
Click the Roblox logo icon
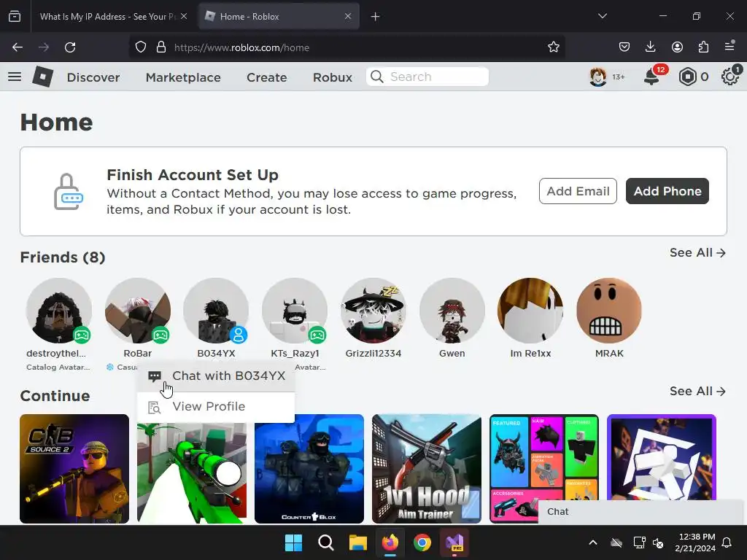point(42,77)
